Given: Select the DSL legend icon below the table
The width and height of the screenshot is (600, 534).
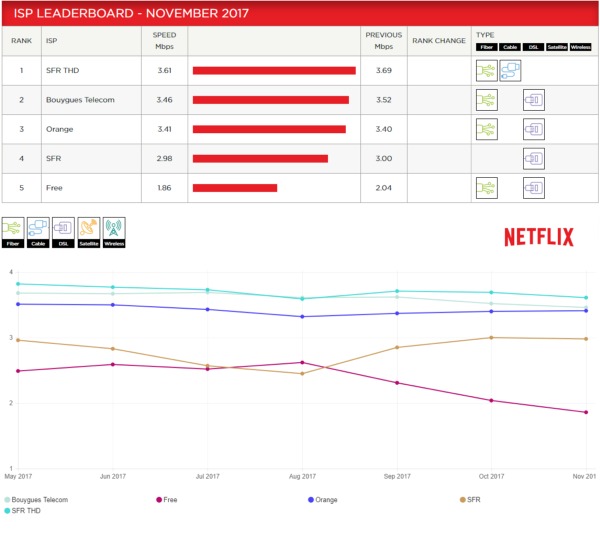Looking at the screenshot, I should click(x=63, y=233).
